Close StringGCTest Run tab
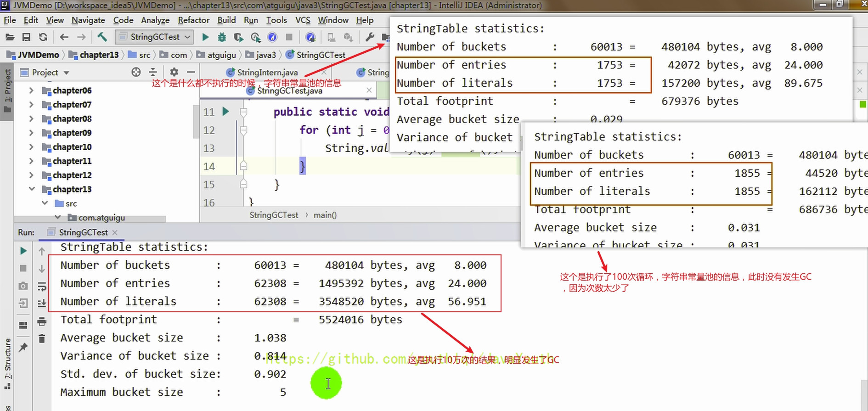868x411 pixels. (x=115, y=232)
